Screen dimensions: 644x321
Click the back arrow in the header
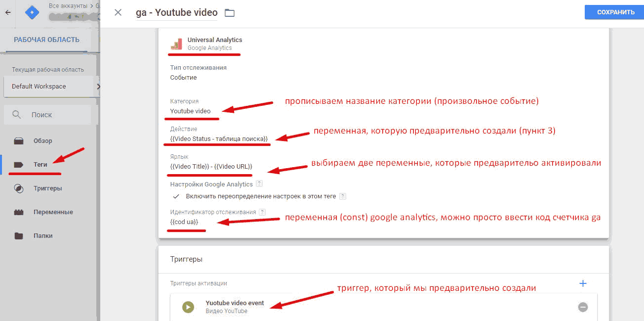7,12
